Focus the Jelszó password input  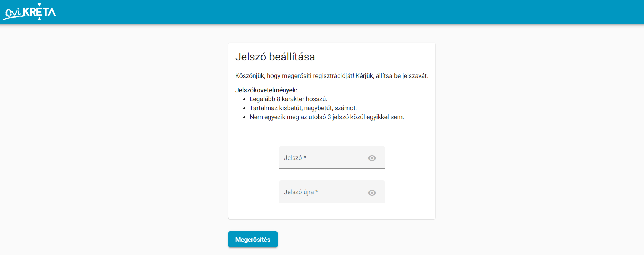coord(332,157)
